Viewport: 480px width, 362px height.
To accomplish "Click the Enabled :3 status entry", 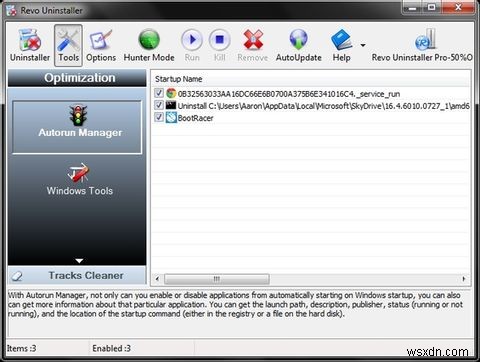I will [x=111, y=348].
